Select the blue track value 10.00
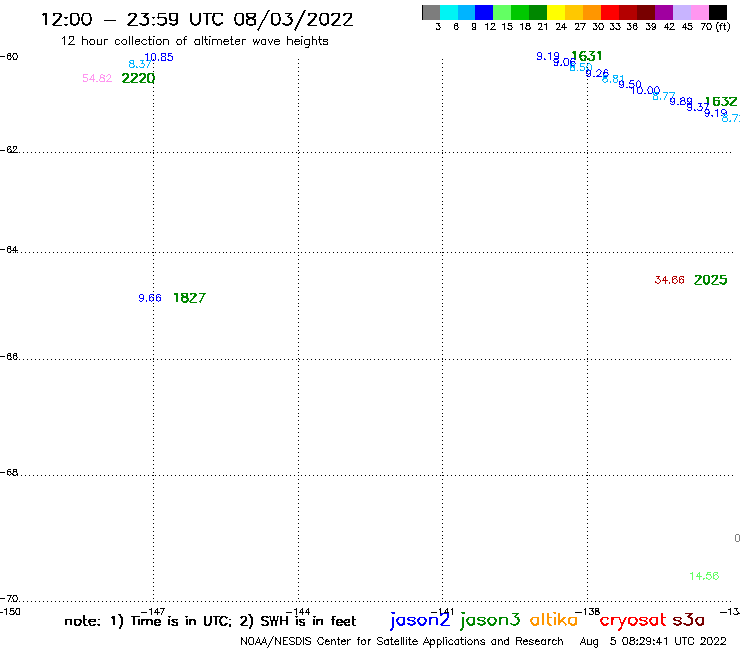The image size is (740, 650). coord(645,90)
